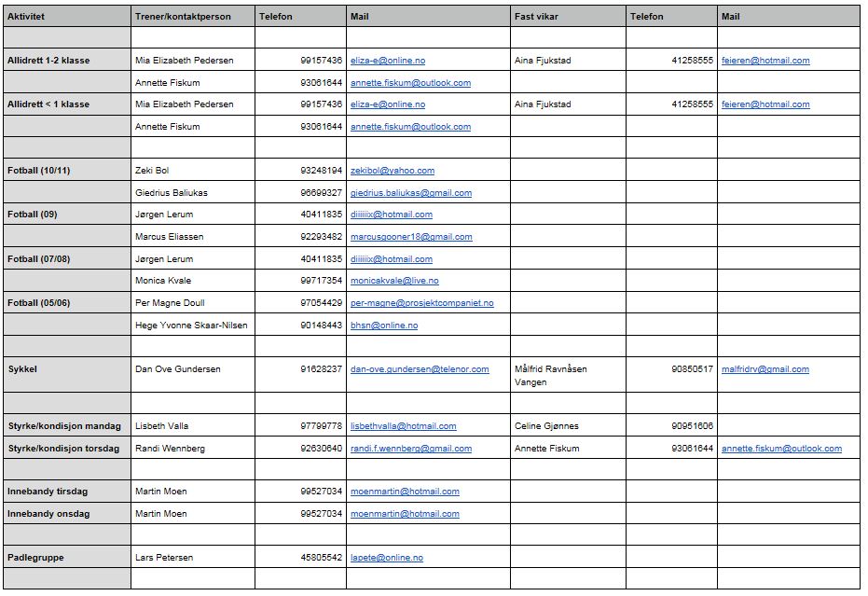Click the name Hege Yvonne Skaar-Nilsen
This screenshot has height=596, width=868.
[191, 326]
